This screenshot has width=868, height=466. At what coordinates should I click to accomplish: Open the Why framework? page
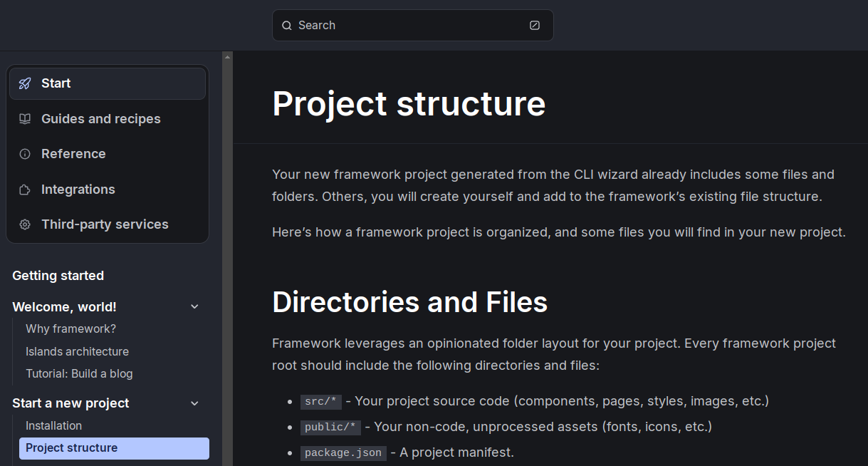[70, 328]
